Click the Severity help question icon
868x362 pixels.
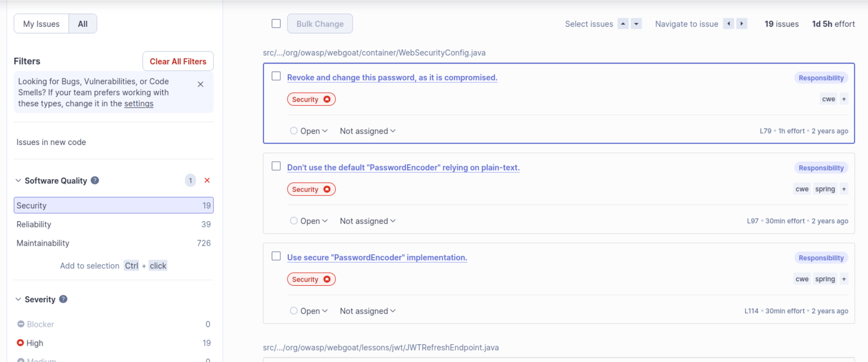63,299
